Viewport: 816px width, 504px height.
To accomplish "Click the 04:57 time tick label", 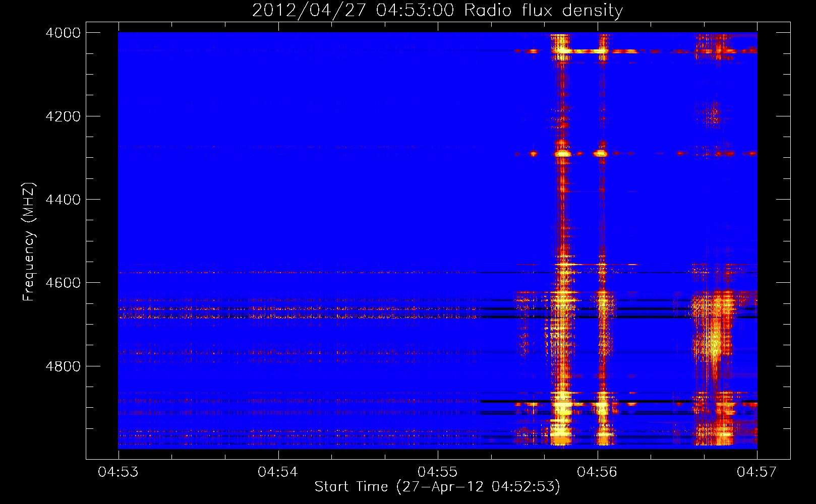I will click(757, 472).
